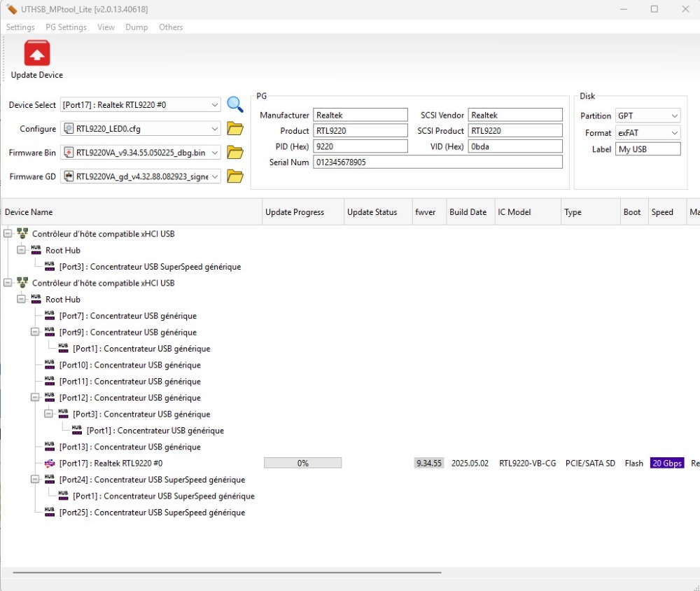Open the Dump menu
The width and height of the screenshot is (700, 591).
click(x=136, y=27)
